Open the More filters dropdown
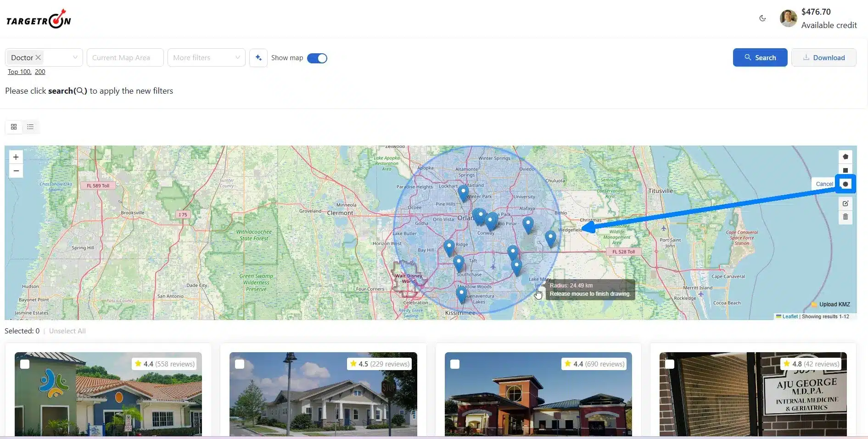The height and width of the screenshot is (439, 868). [x=206, y=58]
